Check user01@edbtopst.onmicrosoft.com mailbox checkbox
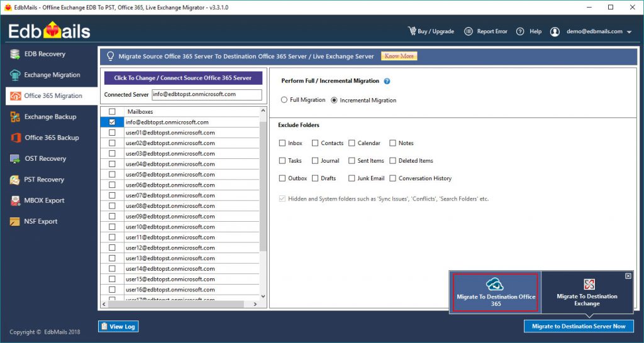This screenshot has height=343, width=644. pos(112,133)
